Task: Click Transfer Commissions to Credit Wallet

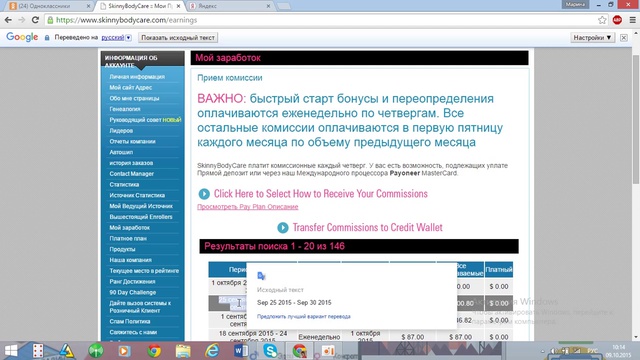Action: point(367,228)
